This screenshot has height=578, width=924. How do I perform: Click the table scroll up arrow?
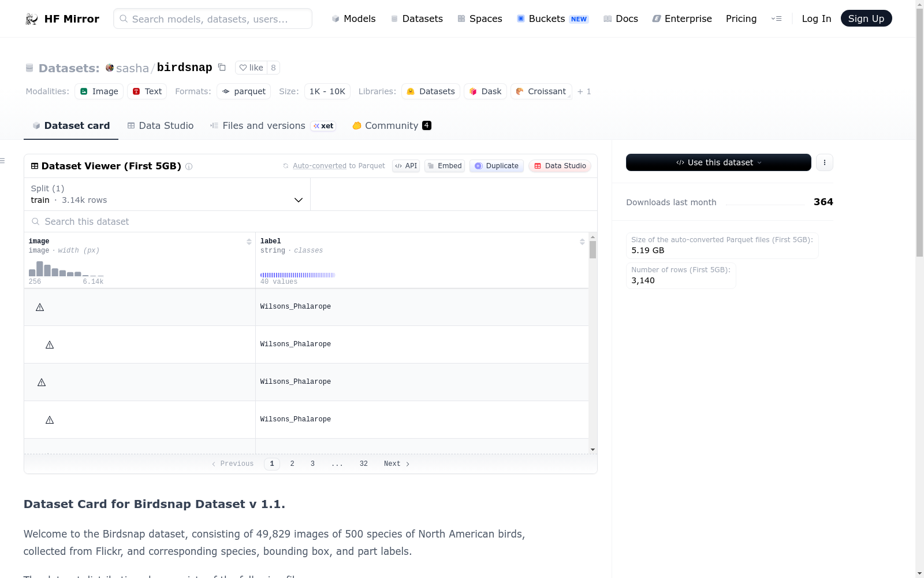click(593, 238)
